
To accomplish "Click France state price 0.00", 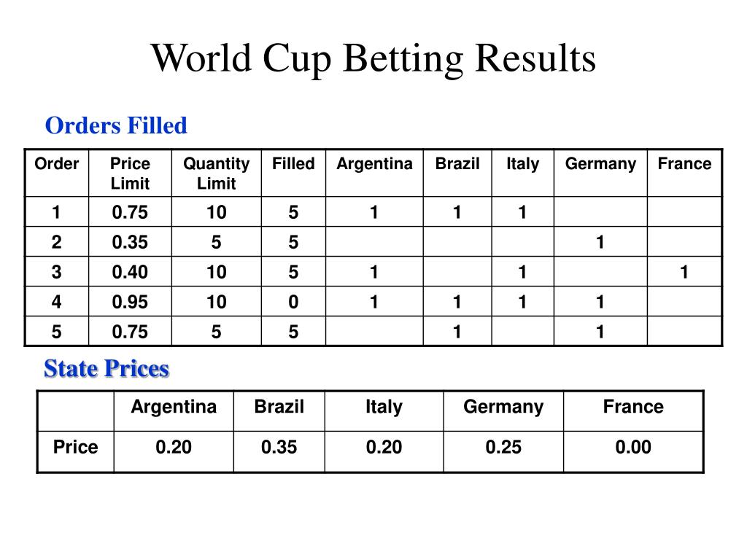I will 633,447.
